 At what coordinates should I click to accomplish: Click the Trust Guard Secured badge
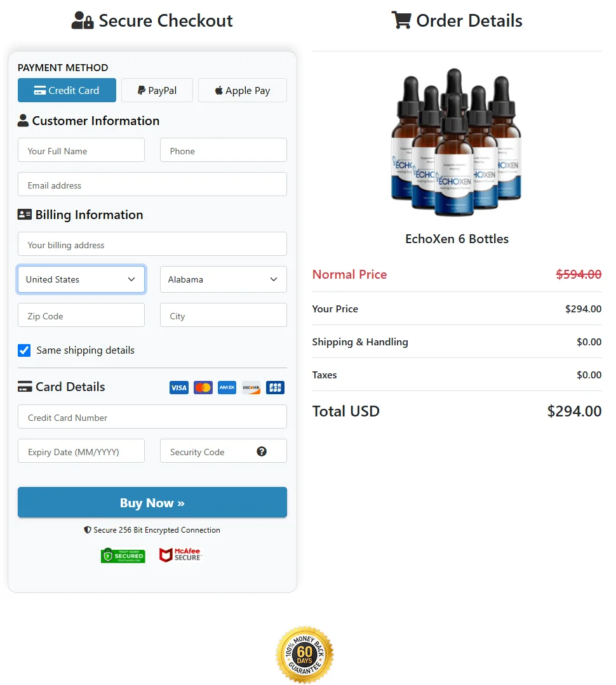pos(123,555)
